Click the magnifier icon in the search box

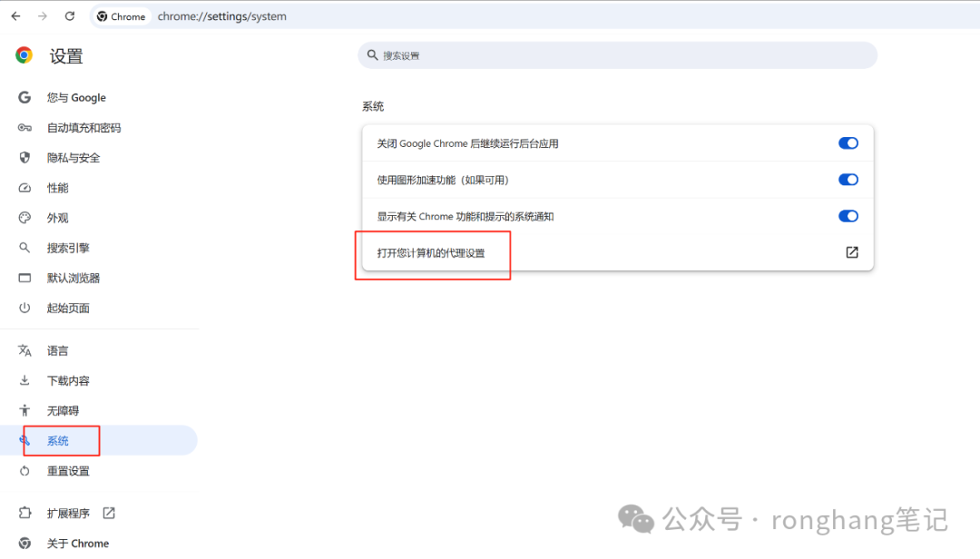pyautogui.click(x=373, y=55)
